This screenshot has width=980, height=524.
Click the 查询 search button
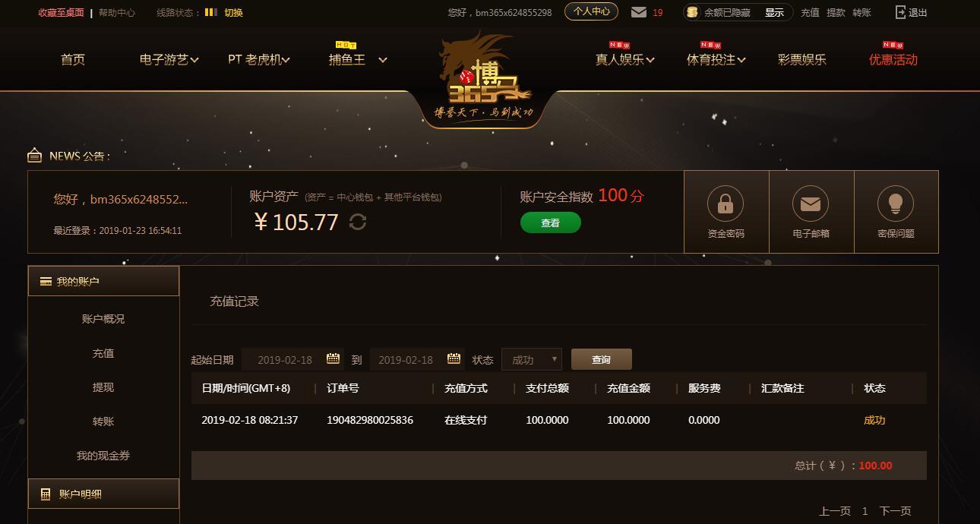602,359
